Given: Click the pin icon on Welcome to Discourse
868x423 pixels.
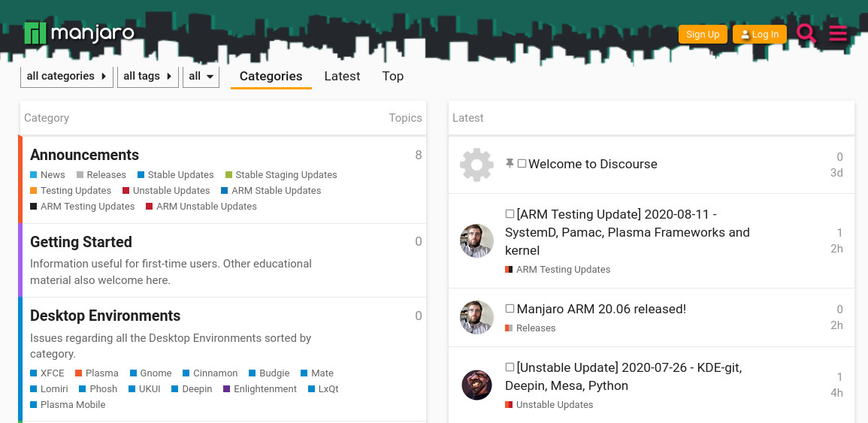Looking at the screenshot, I should click(510, 163).
